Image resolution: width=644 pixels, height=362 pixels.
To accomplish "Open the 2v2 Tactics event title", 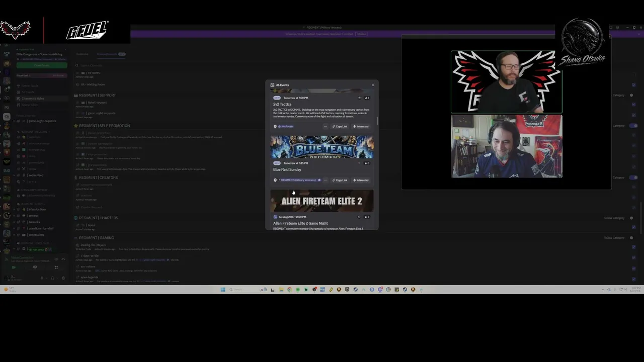I will coord(282,104).
